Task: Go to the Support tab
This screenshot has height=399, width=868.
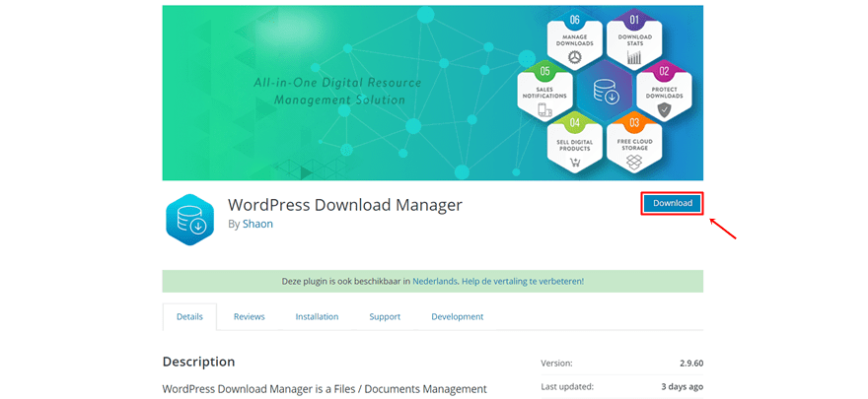Action: (385, 316)
